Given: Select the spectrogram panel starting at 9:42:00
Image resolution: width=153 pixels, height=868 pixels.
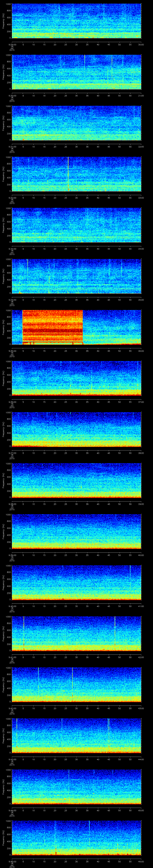Looking at the screenshot, I should (76, 685).
